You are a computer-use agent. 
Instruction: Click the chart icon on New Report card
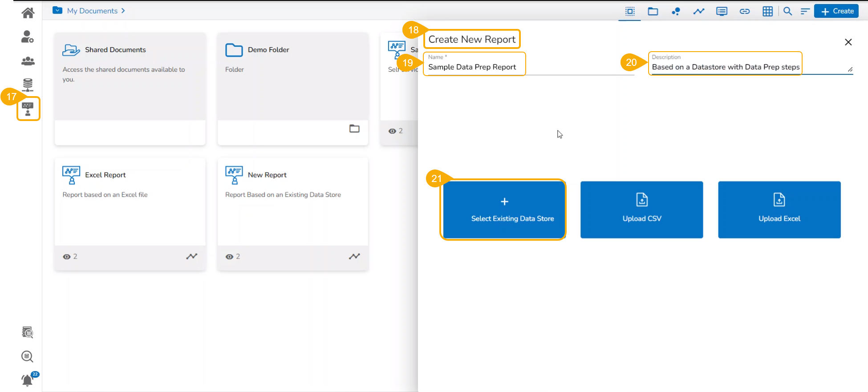354,256
